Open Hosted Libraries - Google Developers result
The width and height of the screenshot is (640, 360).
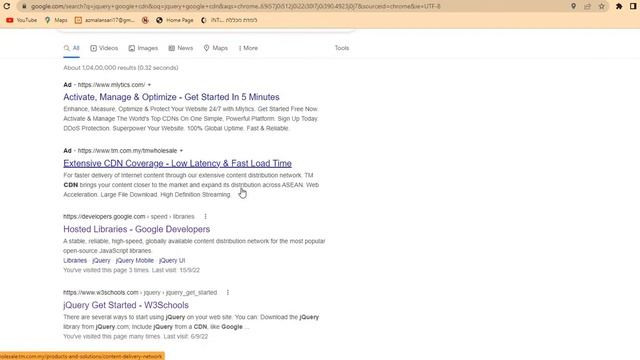[137, 229]
